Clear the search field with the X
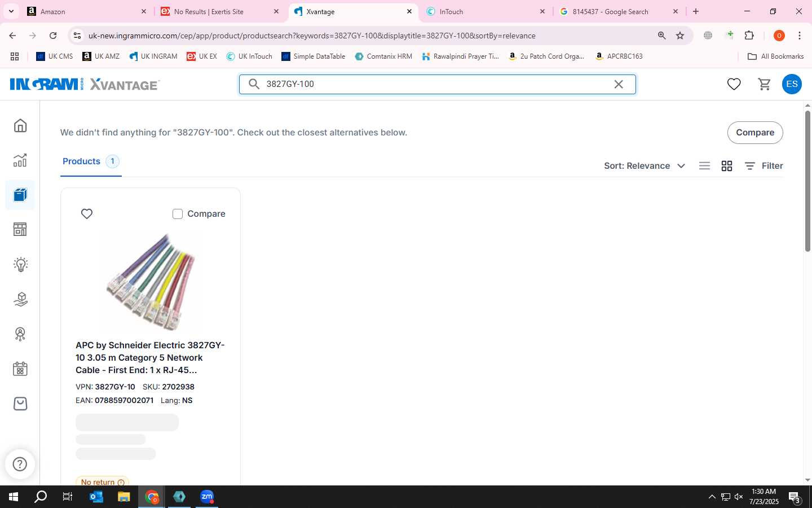Image resolution: width=812 pixels, height=508 pixels. pos(619,84)
